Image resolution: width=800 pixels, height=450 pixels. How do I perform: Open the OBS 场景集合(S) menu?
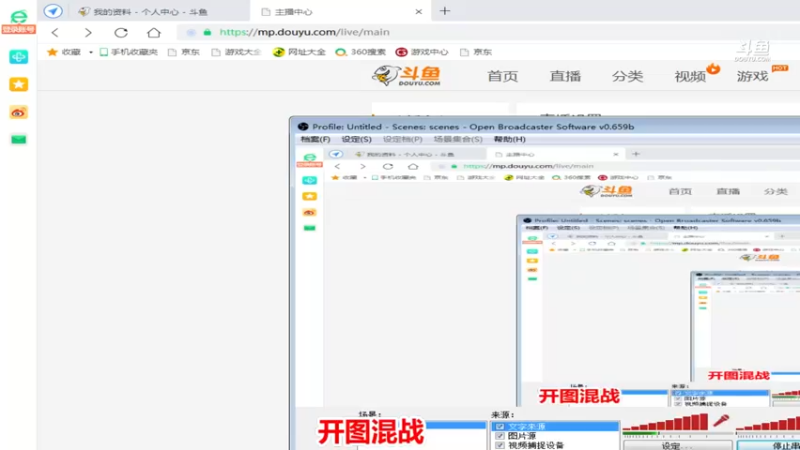tap(458, 139)
